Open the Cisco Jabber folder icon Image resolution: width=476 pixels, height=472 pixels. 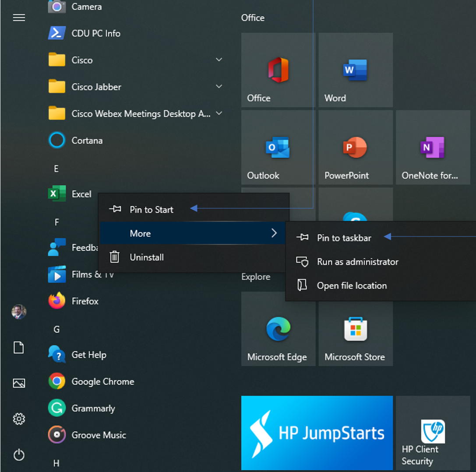coord(56,87)
